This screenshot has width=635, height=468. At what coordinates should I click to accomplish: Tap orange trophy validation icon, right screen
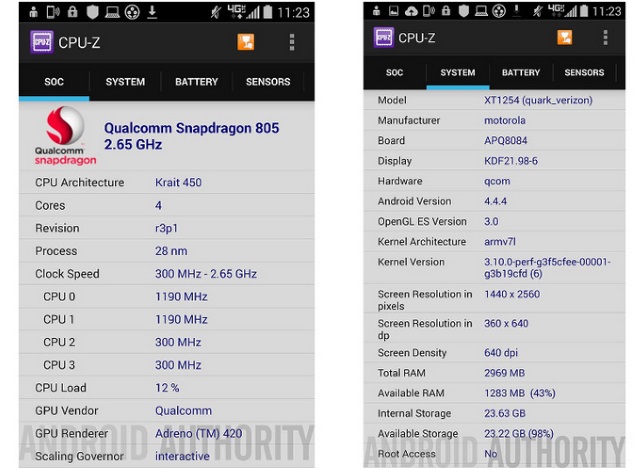tap(565, 38)
